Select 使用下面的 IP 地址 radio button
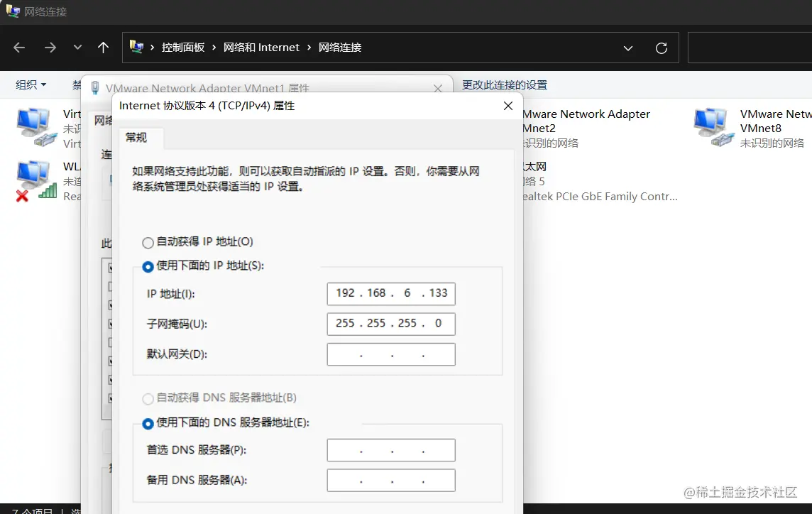Viewport: 812px width, 514px height. (148, 266)
